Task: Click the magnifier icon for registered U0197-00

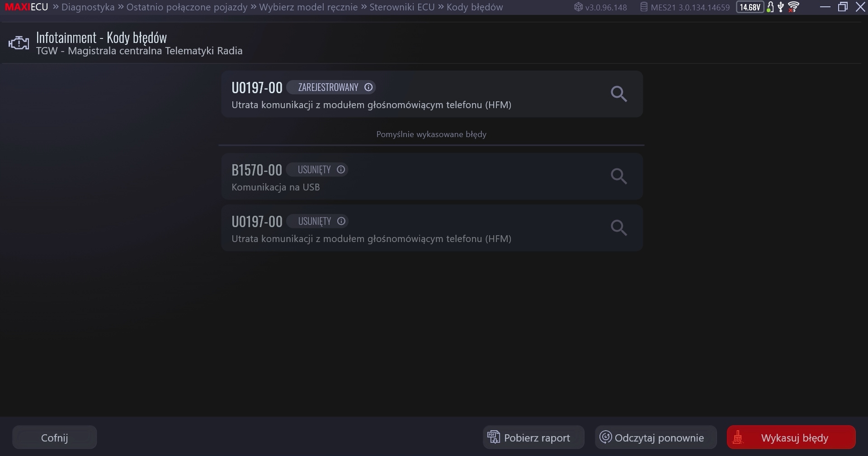Action: tap(618, 94)
